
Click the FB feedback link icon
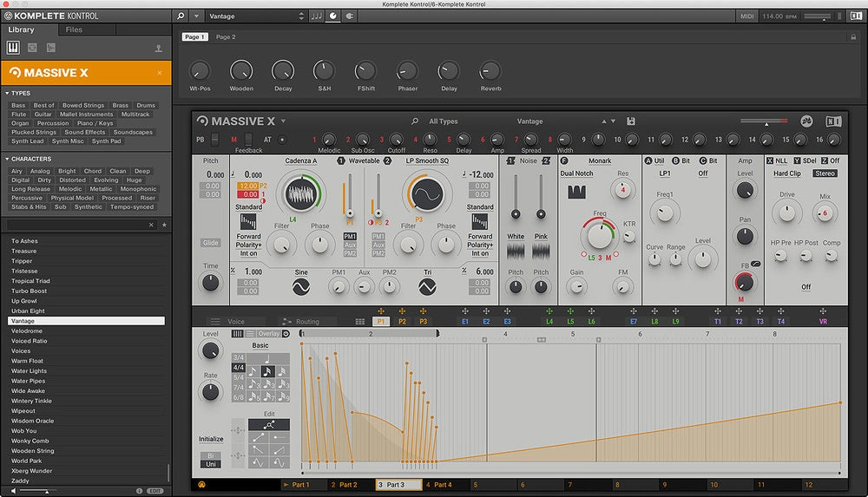click(756, 265)
